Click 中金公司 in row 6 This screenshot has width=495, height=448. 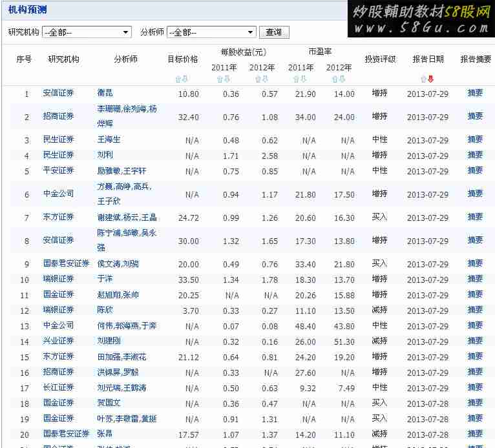pos(58,194)
